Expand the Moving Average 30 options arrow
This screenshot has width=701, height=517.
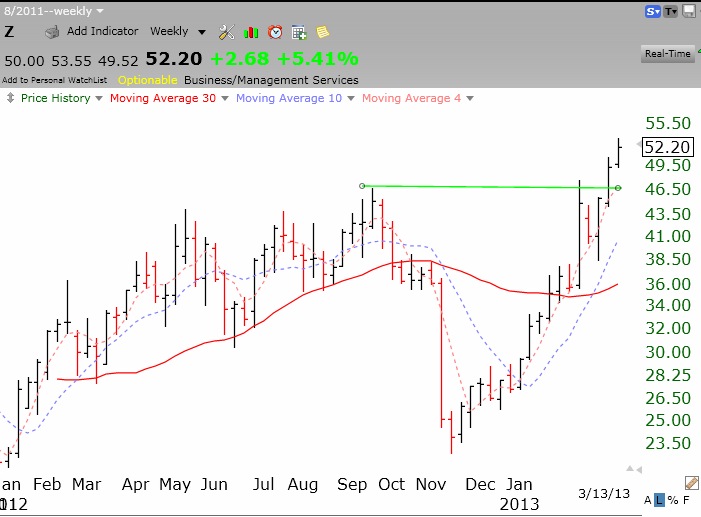[225, 98]
